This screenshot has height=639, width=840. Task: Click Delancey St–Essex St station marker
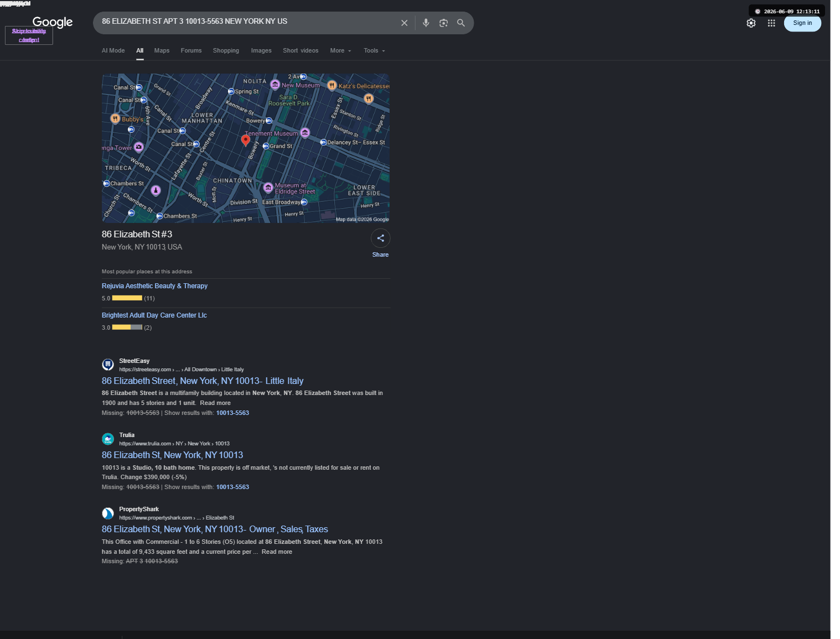click(323, 142)
